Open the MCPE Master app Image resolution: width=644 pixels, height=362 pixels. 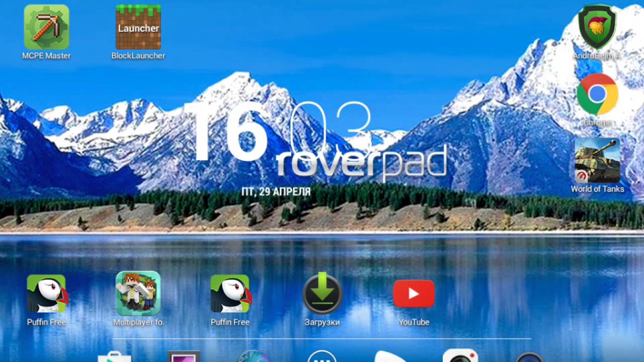[46, 27]
